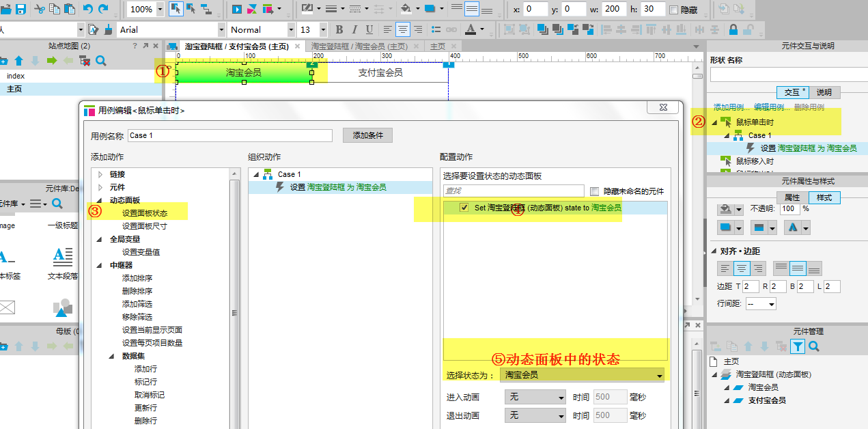Select the 样式 tab
Image resolution: width=868 pixels, height=429 pixels.
click(x=824, y=197)
